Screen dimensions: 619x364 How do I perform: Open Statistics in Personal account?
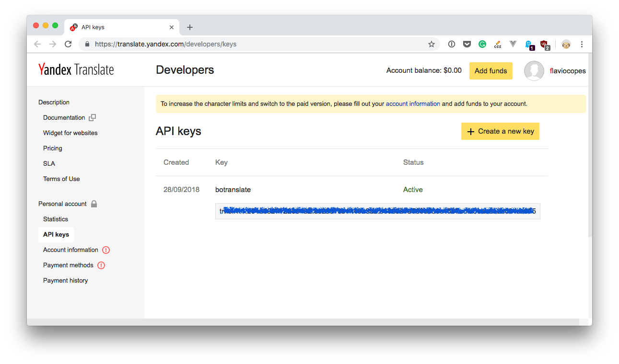coord(56,219)
